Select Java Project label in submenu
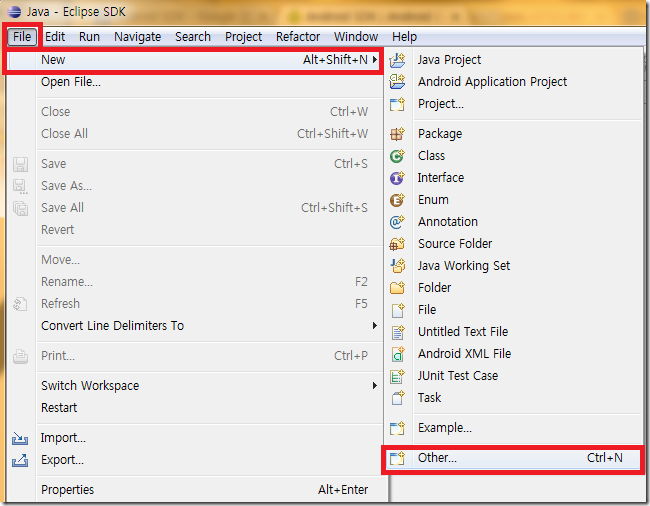 (x=449, y=60)
